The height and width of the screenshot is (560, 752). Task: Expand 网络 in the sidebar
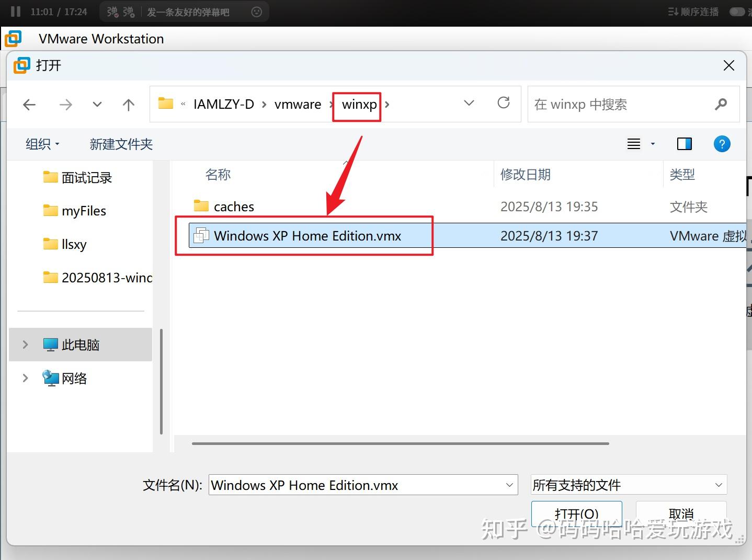click(24, 378)
